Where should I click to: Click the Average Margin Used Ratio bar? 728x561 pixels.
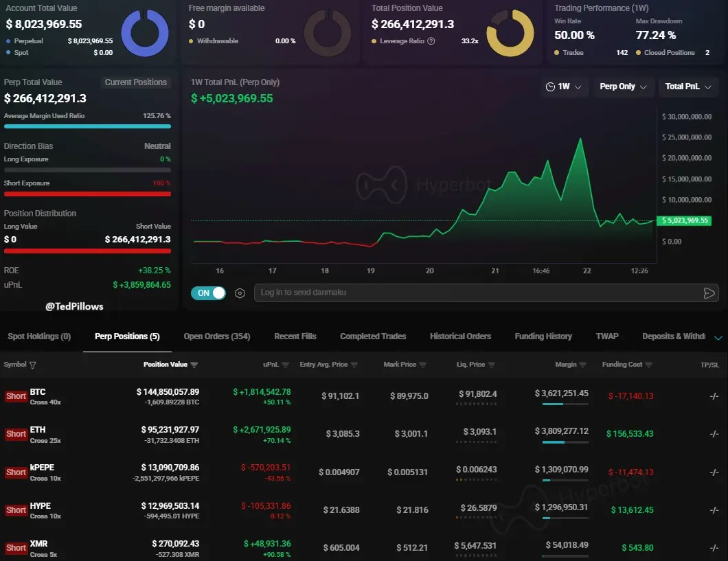tap(87, 126)
